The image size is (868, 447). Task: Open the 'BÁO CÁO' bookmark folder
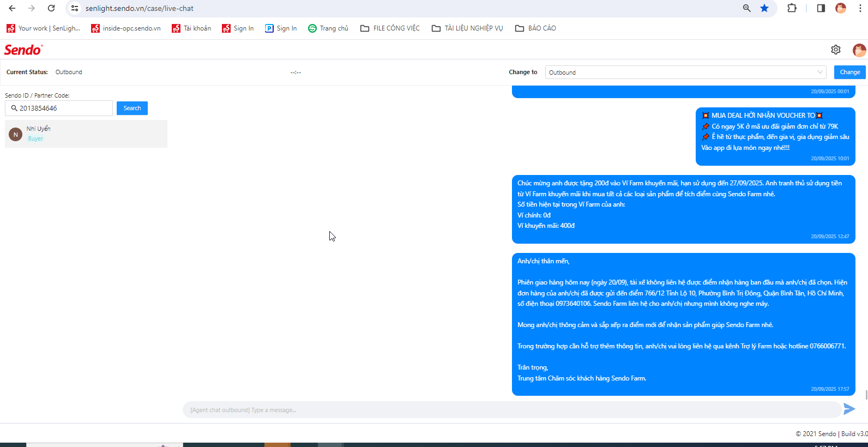[535, 28]
